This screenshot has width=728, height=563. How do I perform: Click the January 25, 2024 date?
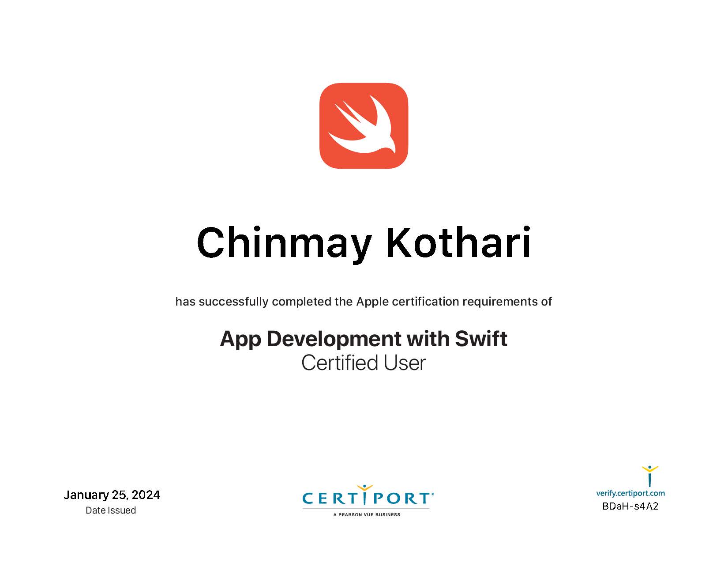(x=111, y=495)
